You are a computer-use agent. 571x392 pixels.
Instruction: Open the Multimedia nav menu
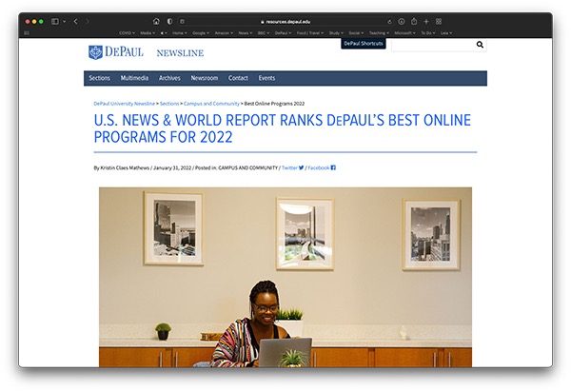click(x=134, y=78)
